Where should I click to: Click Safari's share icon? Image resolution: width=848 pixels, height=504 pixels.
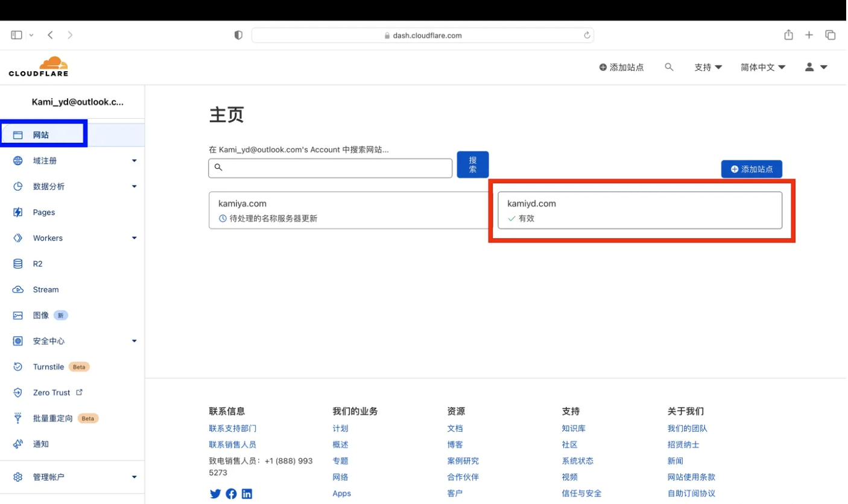(x=788, y=35)
